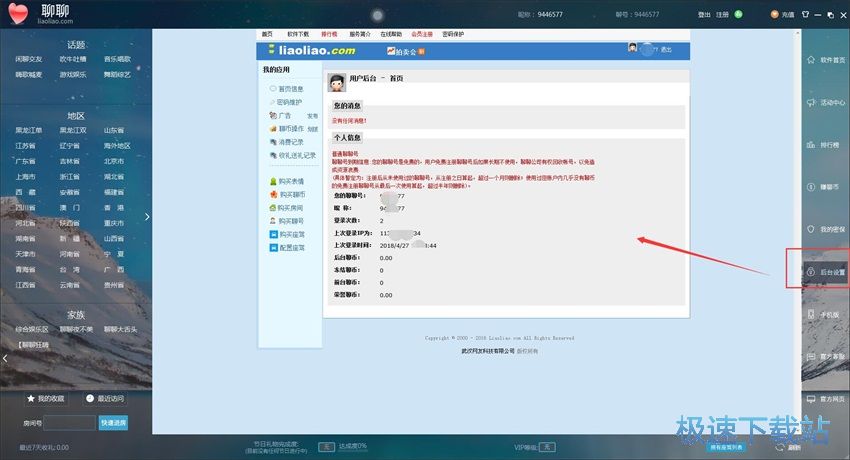
Task: Click the 购买聊币 orange icon
Action: pos(273,195)
